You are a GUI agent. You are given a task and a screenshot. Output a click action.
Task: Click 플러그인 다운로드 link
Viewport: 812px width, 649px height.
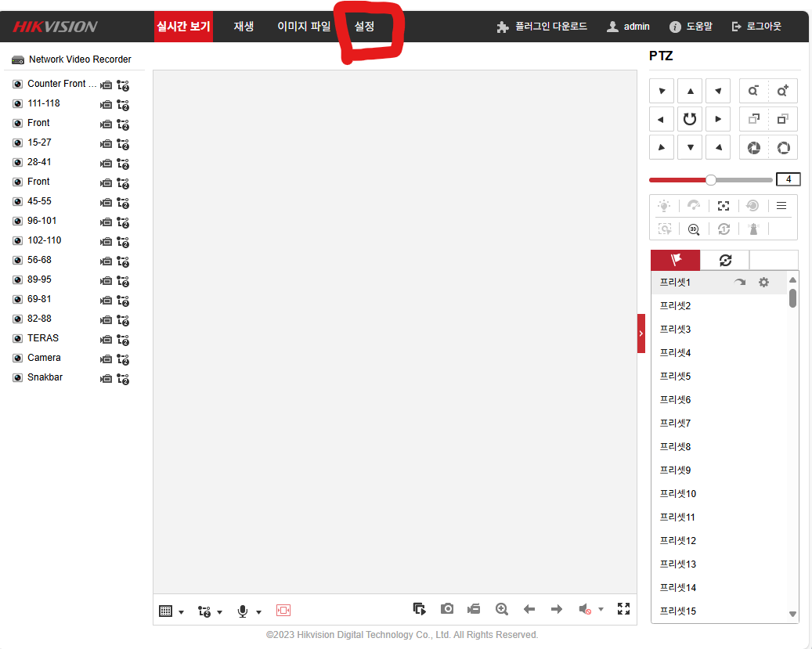pyautogui.click(x=542, y=27)
